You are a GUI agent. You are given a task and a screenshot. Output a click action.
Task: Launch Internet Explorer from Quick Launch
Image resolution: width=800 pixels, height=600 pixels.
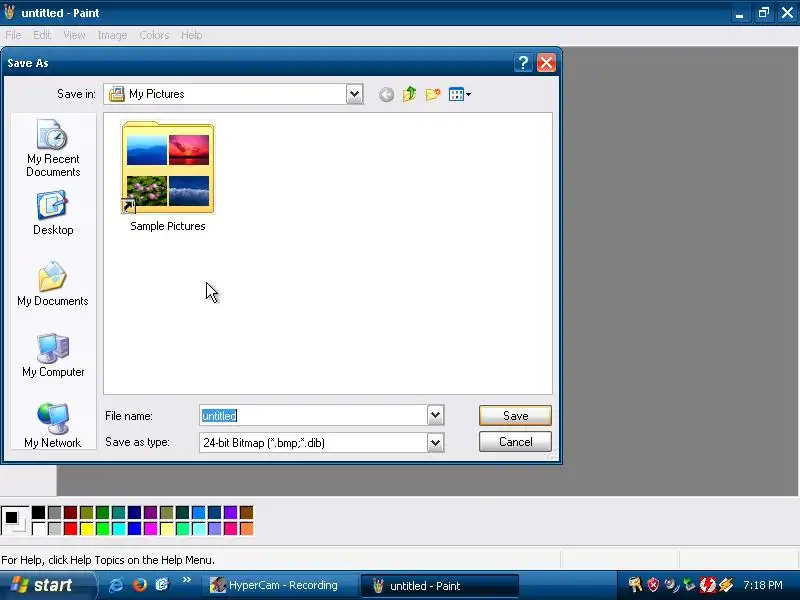pyautogui.click(x=116, y=585)
